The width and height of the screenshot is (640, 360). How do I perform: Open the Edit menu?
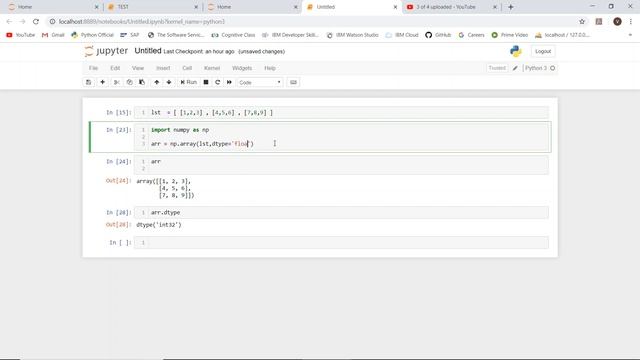point(115,68)
